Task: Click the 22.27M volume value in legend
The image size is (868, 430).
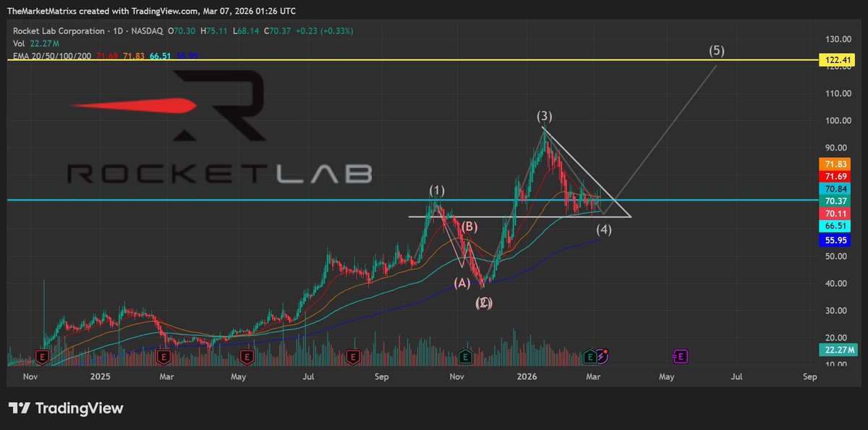Action: 43,43
